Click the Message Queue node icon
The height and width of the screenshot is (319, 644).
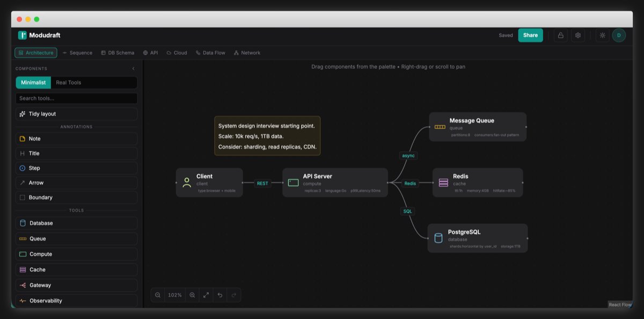click(440, 127)
